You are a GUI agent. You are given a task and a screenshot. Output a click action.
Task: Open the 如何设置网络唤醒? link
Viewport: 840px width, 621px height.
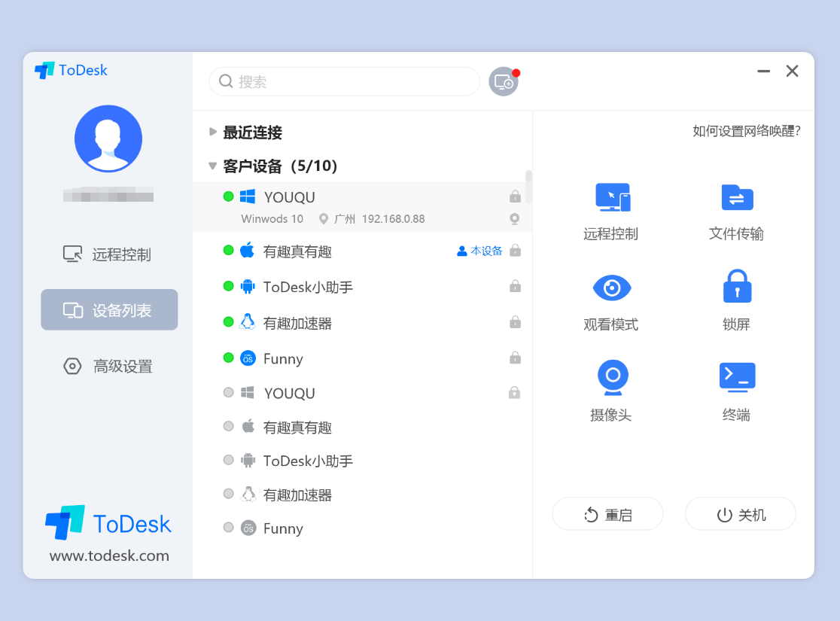(x=746, y=131)
